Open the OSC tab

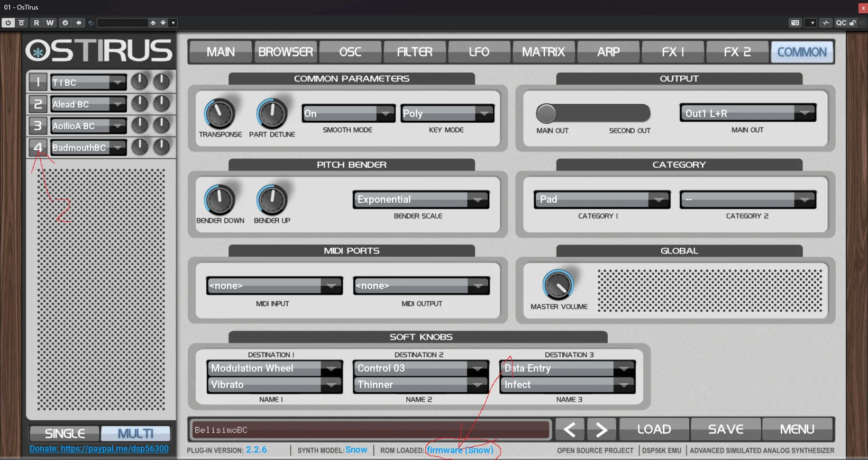point(350,52)
